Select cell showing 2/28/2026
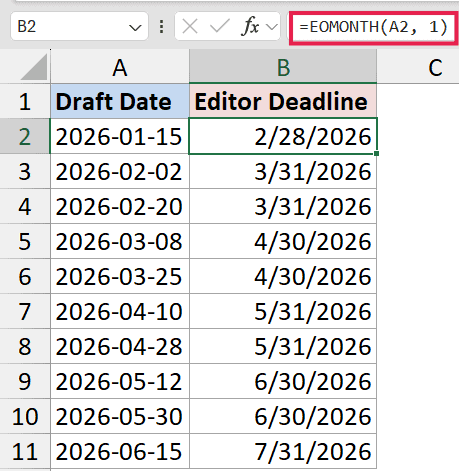The width and height of the screenshot is (459, 471). tap(283, 136)
